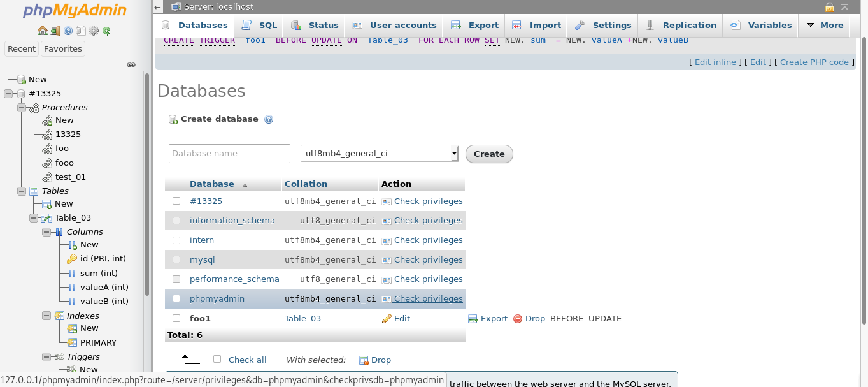This screenshot has width=868, height=387.
Task: Click the link with main panel chain icon
Action: click(x=131, y=64)
